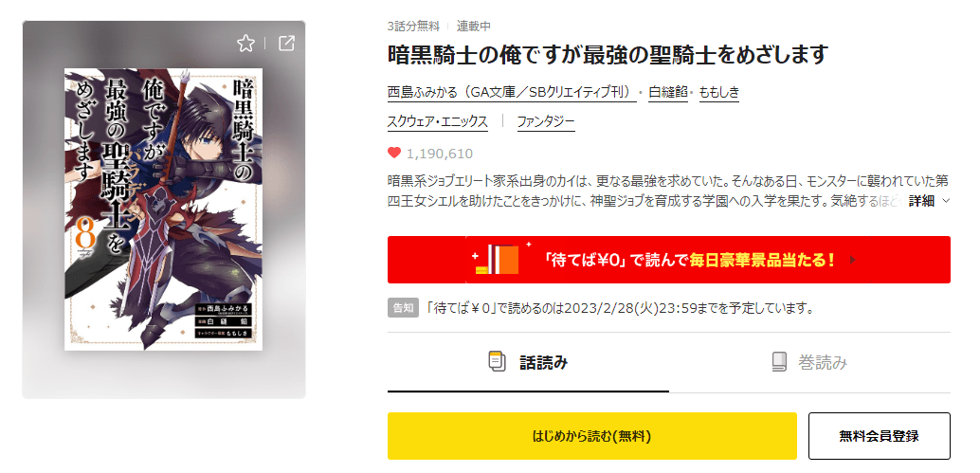Click the arrow at red banner's end
980x473 pixels.
click(x=854, y=260)
